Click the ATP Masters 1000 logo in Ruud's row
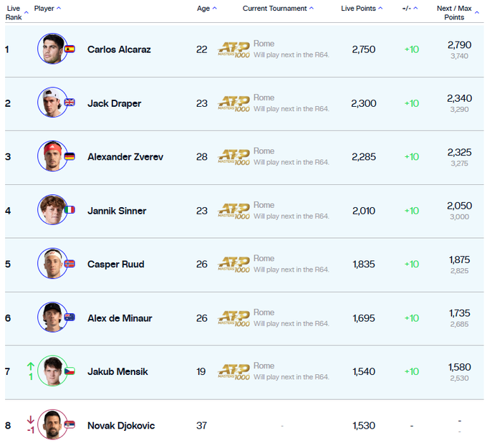The width and height of the screenshot is (487, 448). 234,264
